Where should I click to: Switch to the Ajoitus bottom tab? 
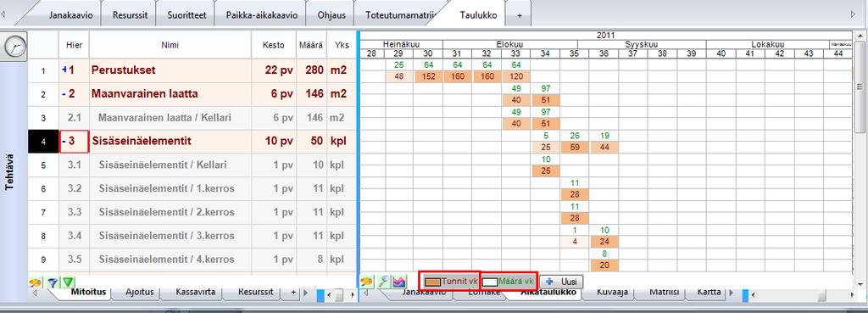[139, 292]
